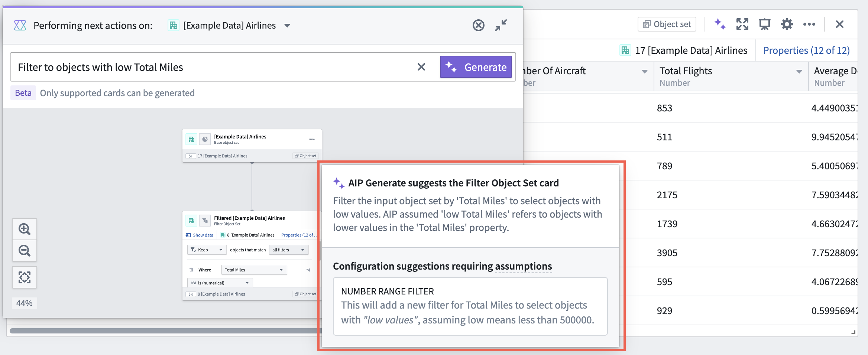Collapse the panel using the minimize arrows icon

coord(501,25)
